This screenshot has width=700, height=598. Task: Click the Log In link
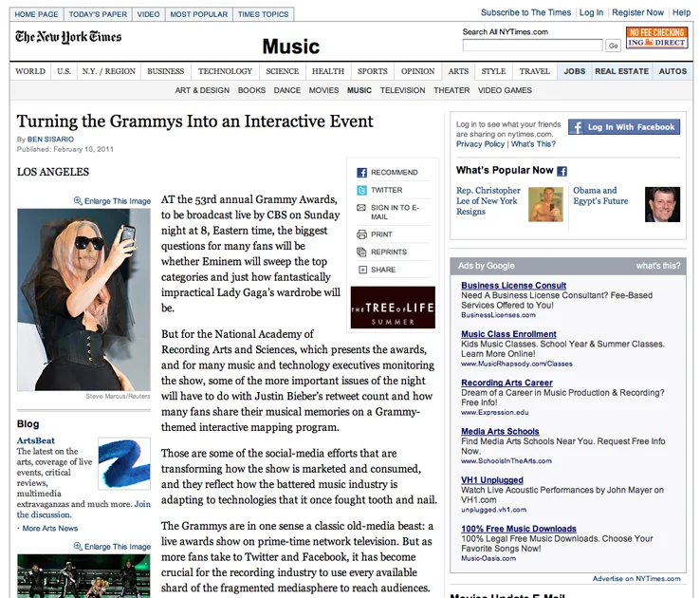[591, 12]
